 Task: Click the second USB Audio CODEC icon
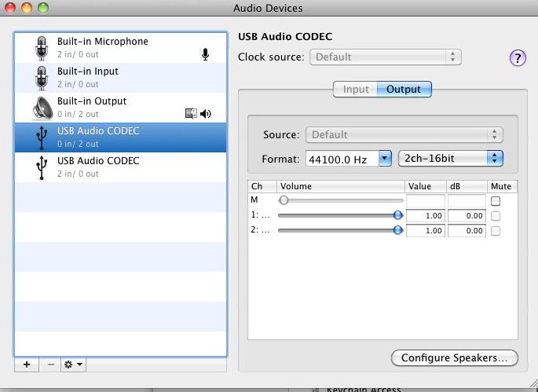click(42, 167)
